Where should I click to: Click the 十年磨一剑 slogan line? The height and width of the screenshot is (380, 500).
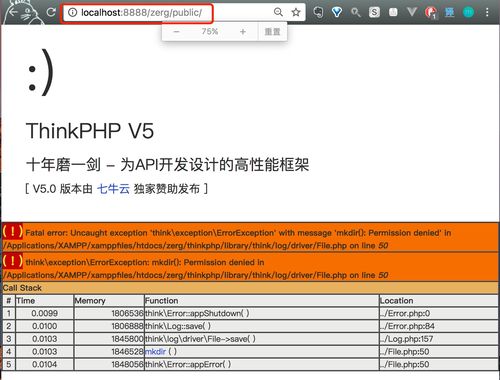pyautogui.click(x=168, y=165)
